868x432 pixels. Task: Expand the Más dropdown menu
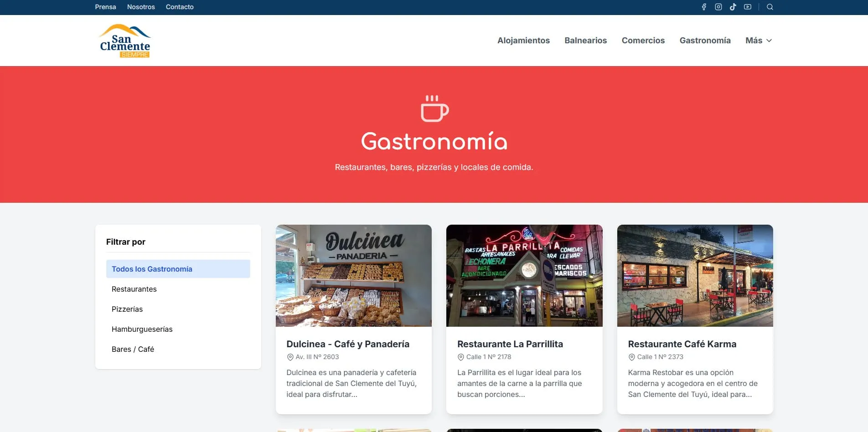click(x=759, y=41)
